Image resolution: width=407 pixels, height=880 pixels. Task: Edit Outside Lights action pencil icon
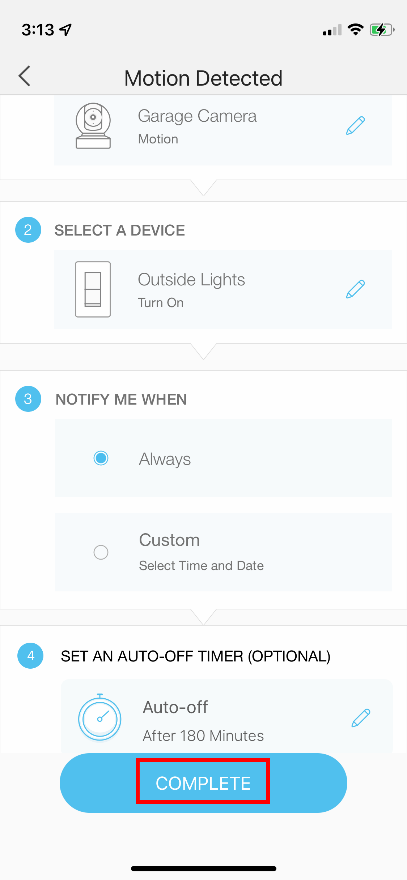[355, 289]
